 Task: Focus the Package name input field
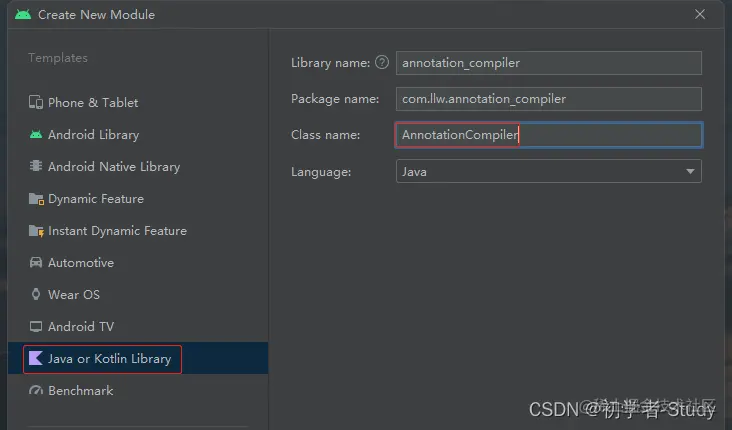[x=549, y=99]
